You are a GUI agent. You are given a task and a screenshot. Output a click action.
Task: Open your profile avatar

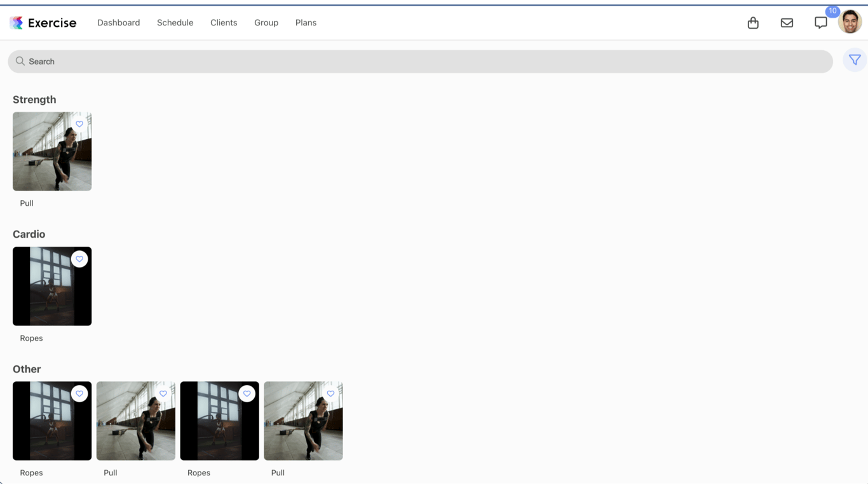point(850,21)
